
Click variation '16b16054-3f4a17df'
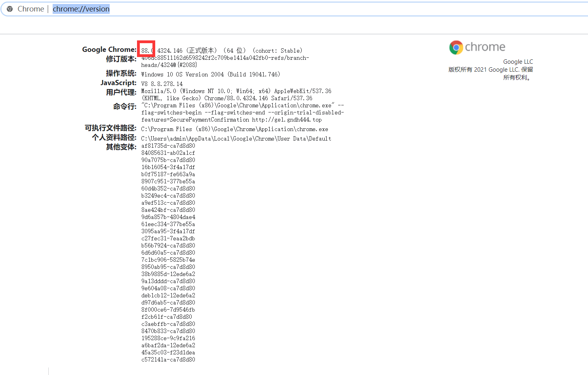168,167
